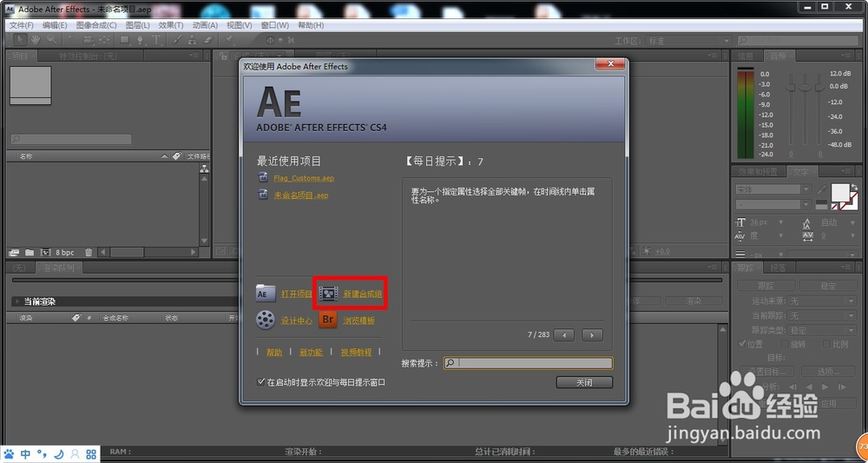Select the Eraser tool

point(208,40)
